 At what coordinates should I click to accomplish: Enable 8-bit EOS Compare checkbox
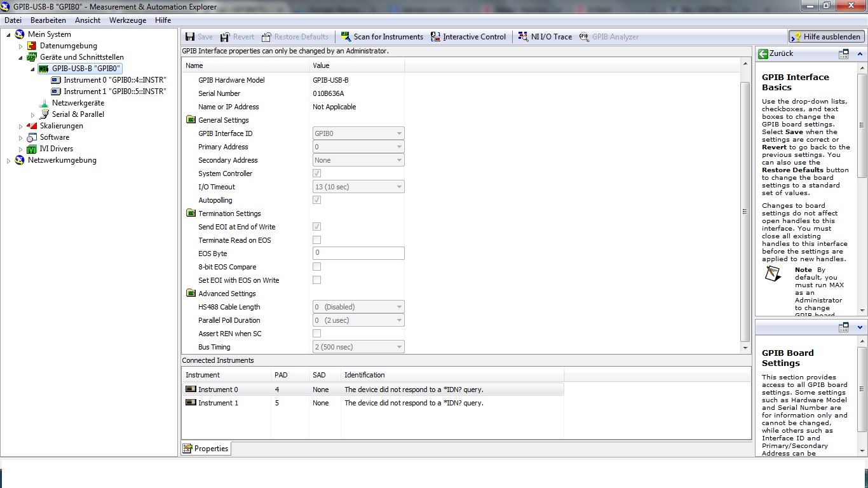pos(316,267)
